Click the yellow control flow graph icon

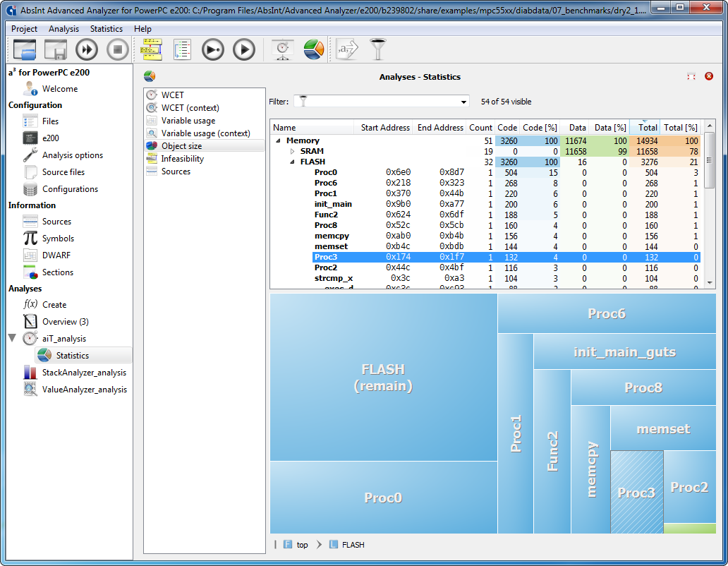click(152, 49)
